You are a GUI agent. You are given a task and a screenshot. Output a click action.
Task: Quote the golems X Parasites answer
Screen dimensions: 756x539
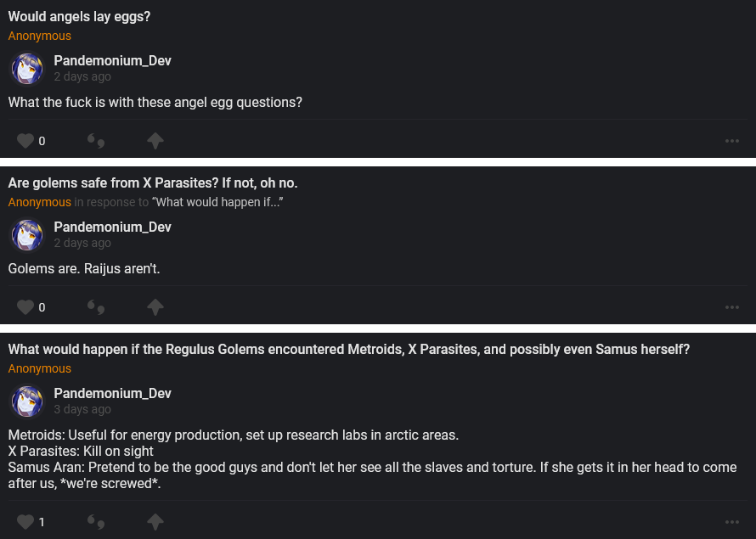[96, 307]
